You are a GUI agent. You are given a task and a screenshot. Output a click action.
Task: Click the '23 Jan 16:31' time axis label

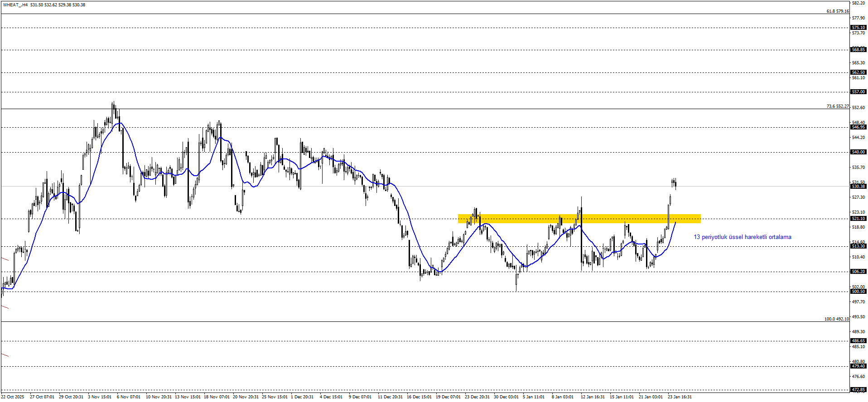coord(680,397)
